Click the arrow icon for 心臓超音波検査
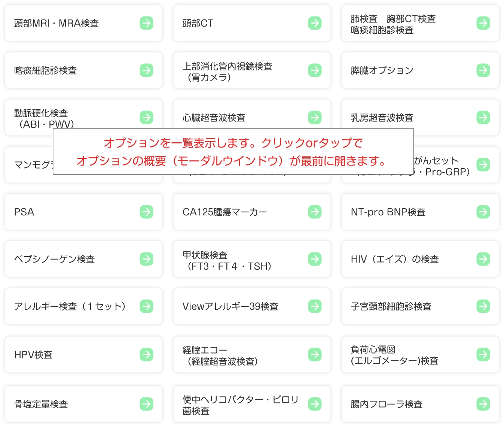This screenshot has height=427, width=504. click(x=315, y=118)
